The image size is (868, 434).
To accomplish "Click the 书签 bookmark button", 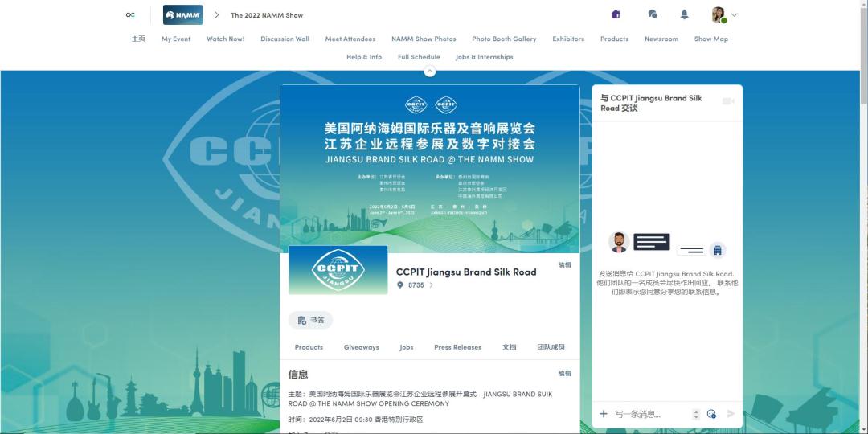I will (x=310, y=320).
